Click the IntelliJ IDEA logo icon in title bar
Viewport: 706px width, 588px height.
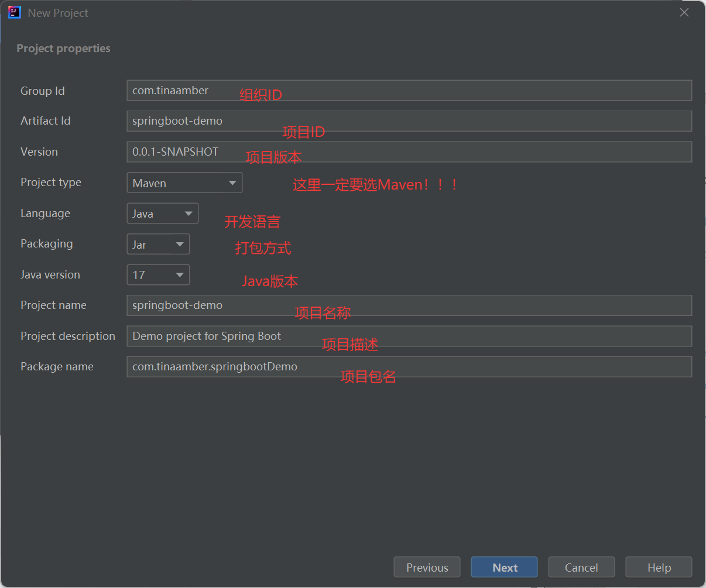15,13
